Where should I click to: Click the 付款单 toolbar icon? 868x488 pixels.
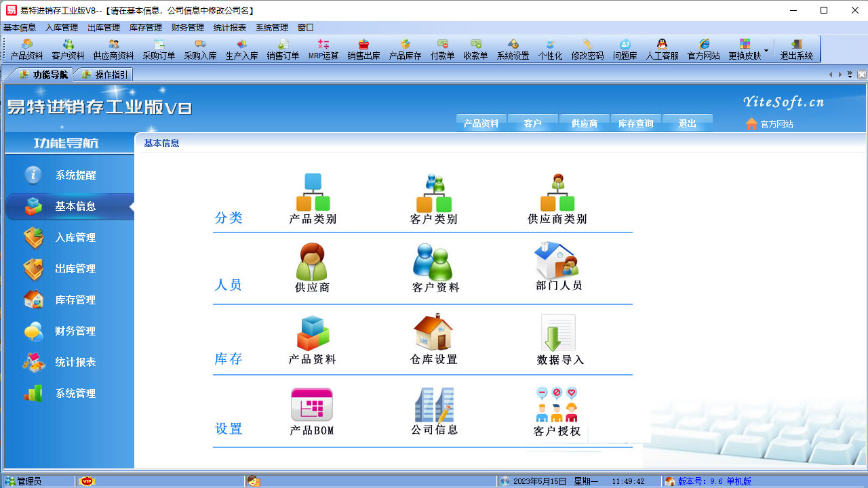442,49
